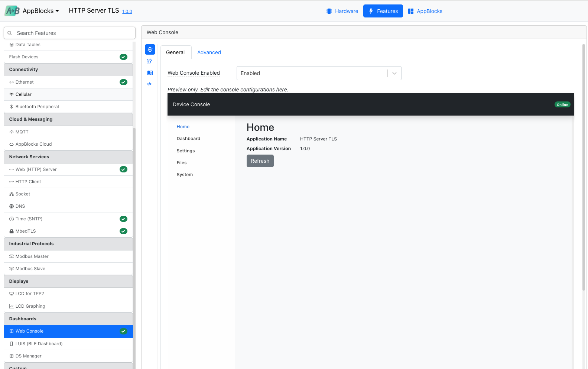Image resolution: width=588 pixels, height=369 pixels.
Task: Click the Ethernet enabled checkmark
Action: click(x=124, y=82)
